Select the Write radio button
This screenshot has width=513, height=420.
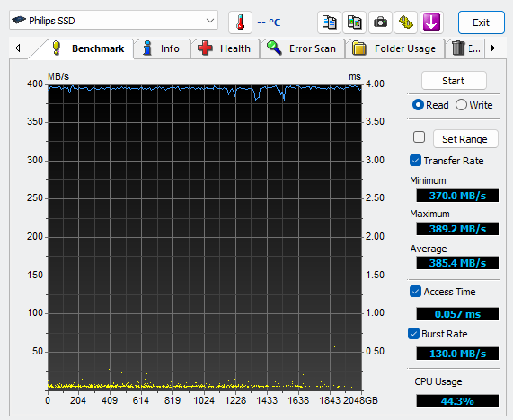(x=474, y=105)
